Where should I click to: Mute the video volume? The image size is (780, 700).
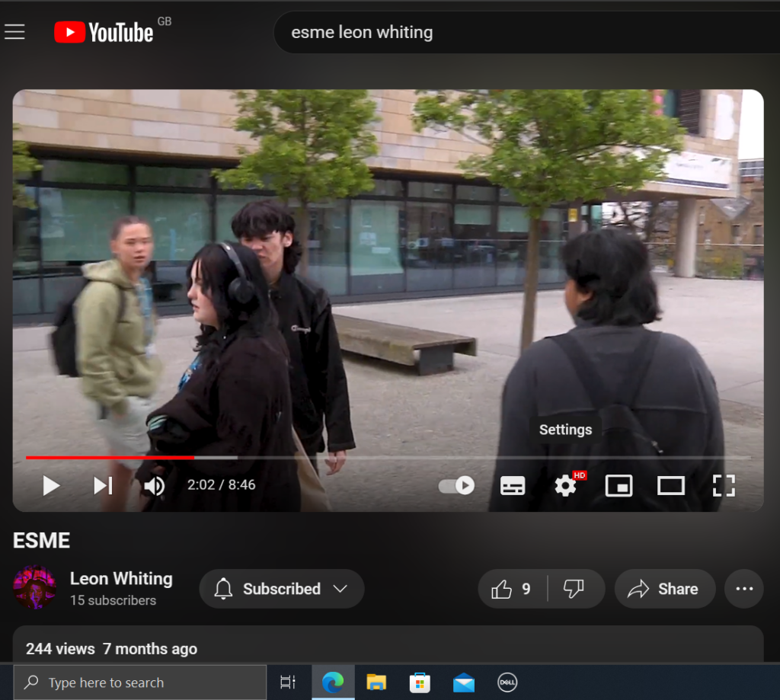[x=155, y=485]
